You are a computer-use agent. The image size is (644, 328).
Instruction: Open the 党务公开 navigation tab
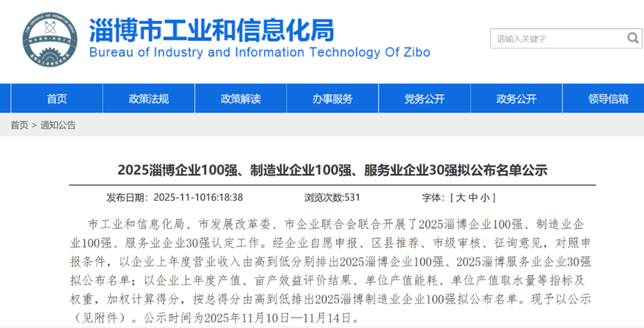pos(425,99)
